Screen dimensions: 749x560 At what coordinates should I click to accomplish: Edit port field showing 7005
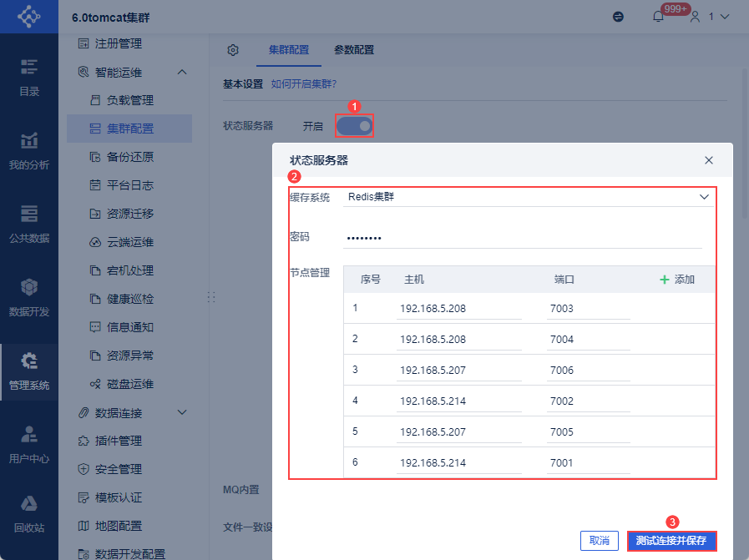(589, 432)
